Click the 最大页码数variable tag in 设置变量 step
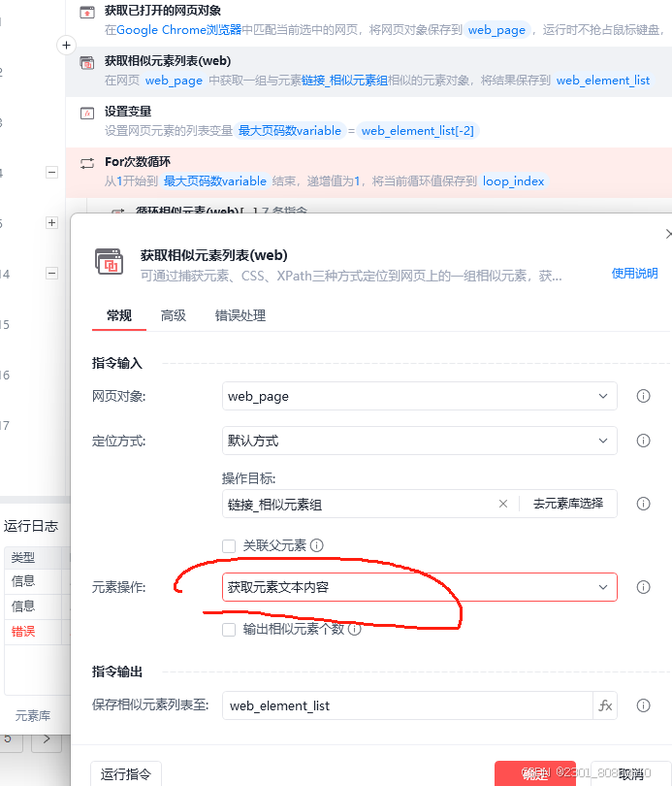The width and height of the screenshot is (672, 786). pyautogui.click(x=289, y=131)
